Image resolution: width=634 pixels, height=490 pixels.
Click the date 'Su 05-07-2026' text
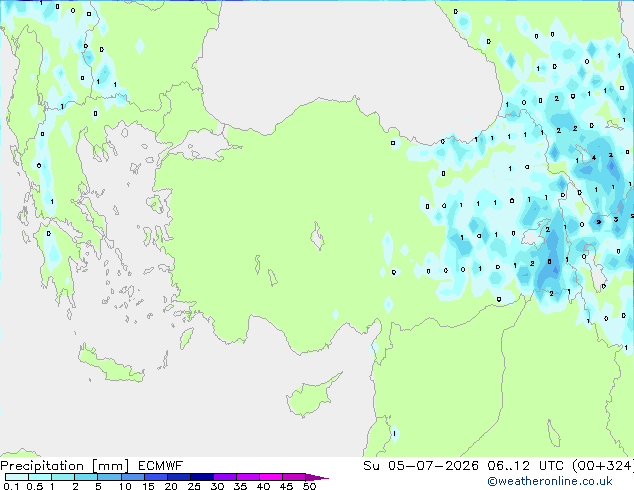[421, 466]
